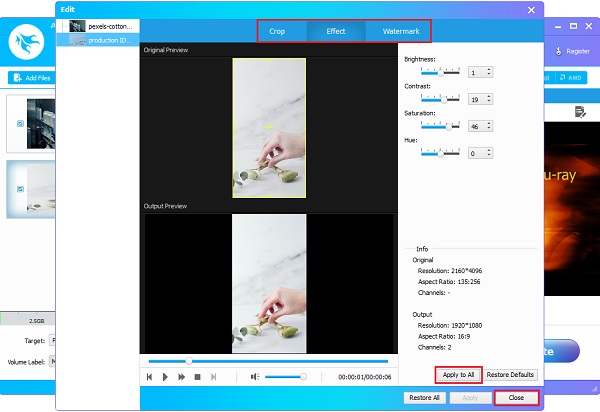600x412 pixels.
Task: Click the Output Preview video frame
Action: 269,283
